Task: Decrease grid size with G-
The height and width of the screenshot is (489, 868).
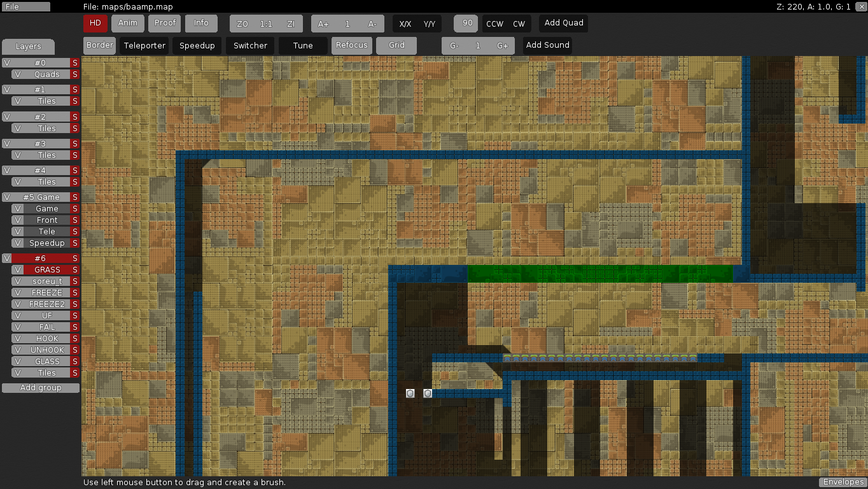Action: [x=454, y=46]
